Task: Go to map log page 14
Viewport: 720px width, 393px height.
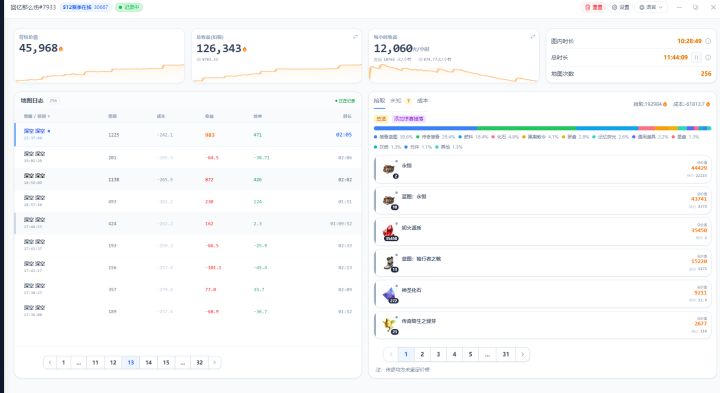Action: pyautogui.click(x=148, y=362)
